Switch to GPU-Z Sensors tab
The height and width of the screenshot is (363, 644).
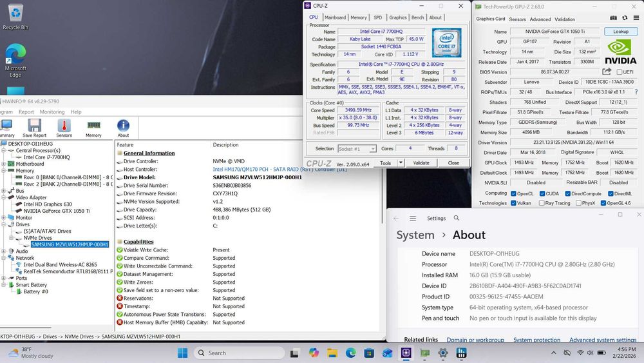click(517, 19)
